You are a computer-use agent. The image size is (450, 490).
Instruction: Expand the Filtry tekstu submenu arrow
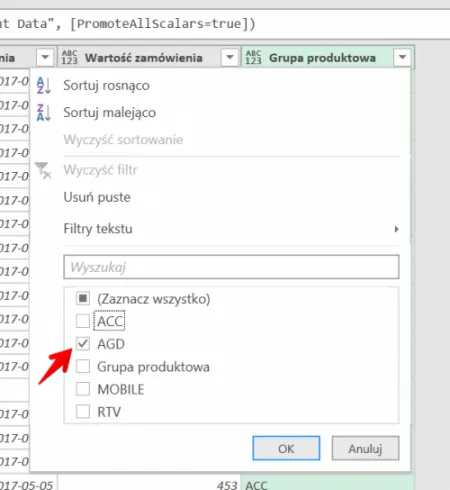396,229
